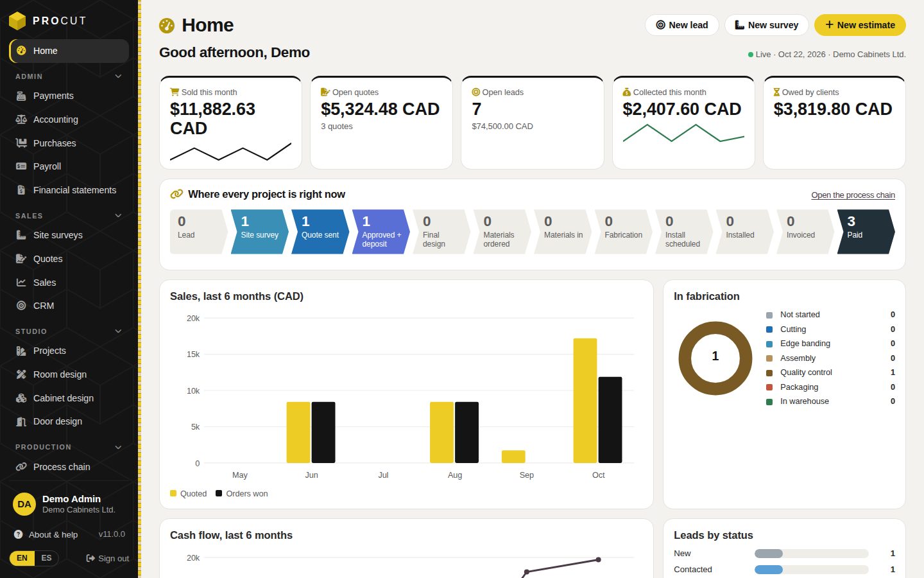Click the New estimate button
The height and width of the screenshot is (578, 924).
coord(860,25)
